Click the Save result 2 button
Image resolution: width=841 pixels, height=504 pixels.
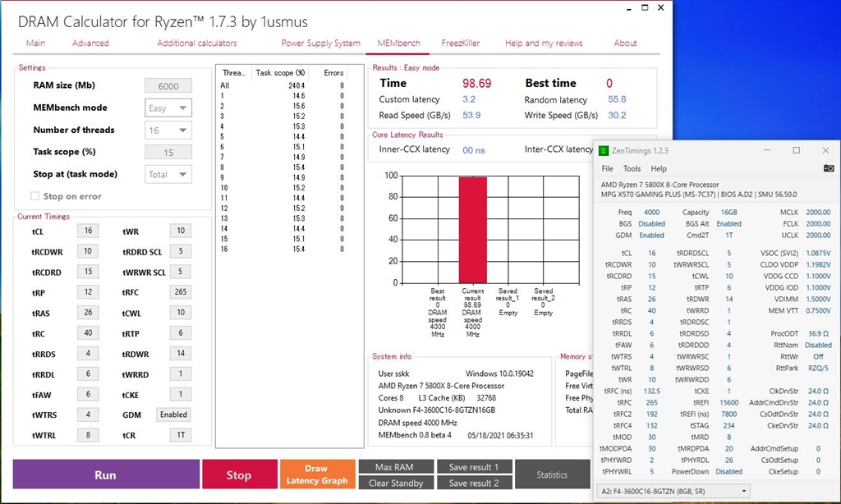474,483
